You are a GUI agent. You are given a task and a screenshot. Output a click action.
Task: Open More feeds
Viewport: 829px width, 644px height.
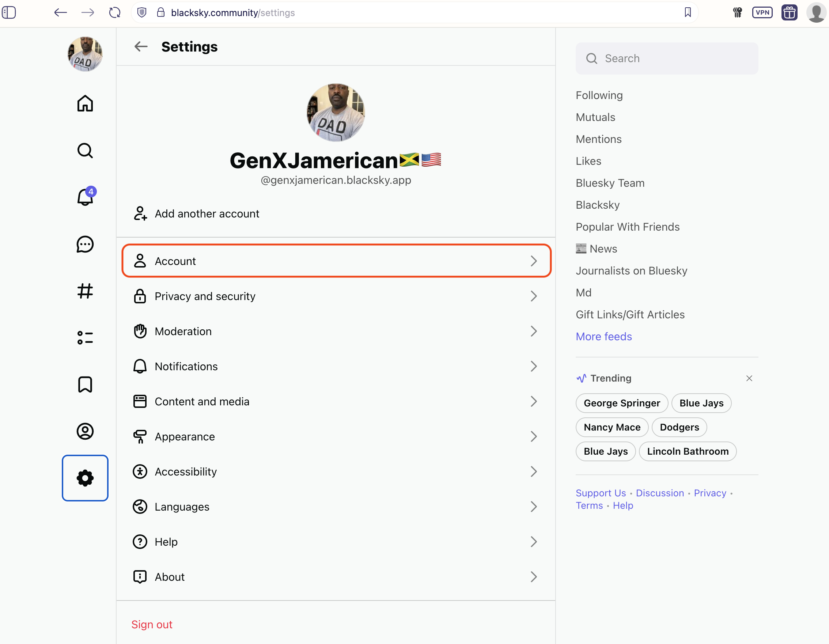(x=603, y=336)
